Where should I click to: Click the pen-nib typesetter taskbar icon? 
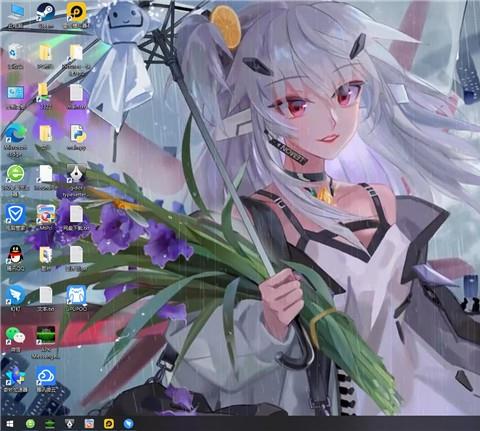point(69,424)
